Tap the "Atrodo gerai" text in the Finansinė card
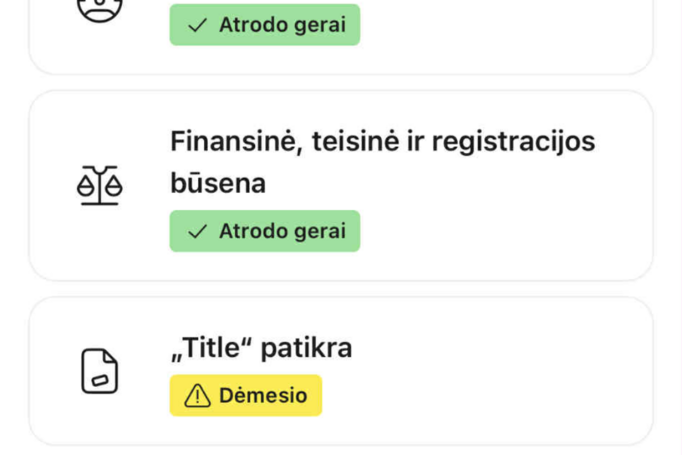 [282, 231]
